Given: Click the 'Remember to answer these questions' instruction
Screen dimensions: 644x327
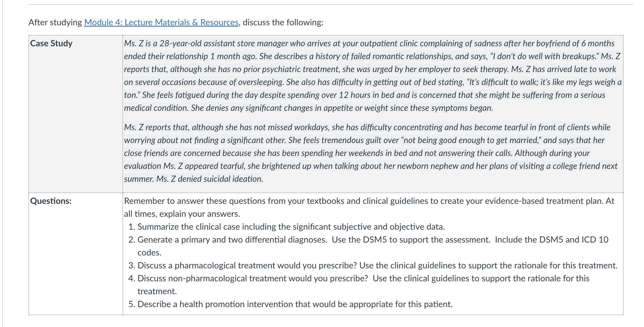Looking at the screenshot, I should (369, 207).
